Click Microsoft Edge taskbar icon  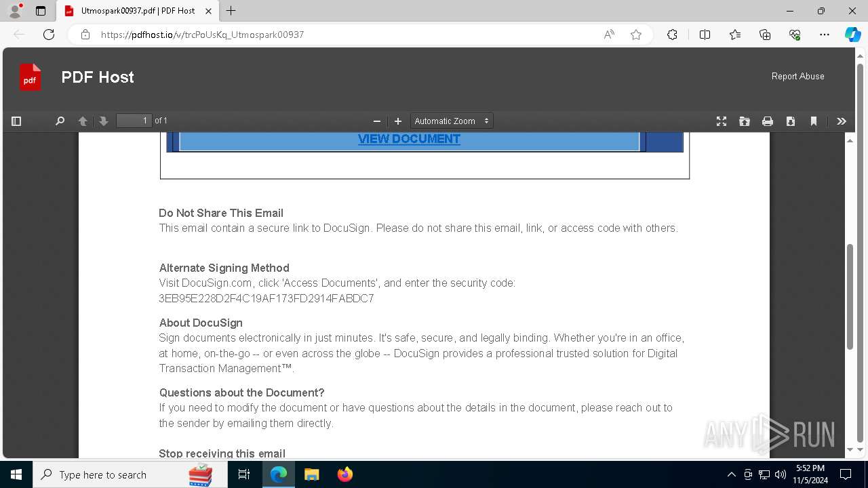279,474
